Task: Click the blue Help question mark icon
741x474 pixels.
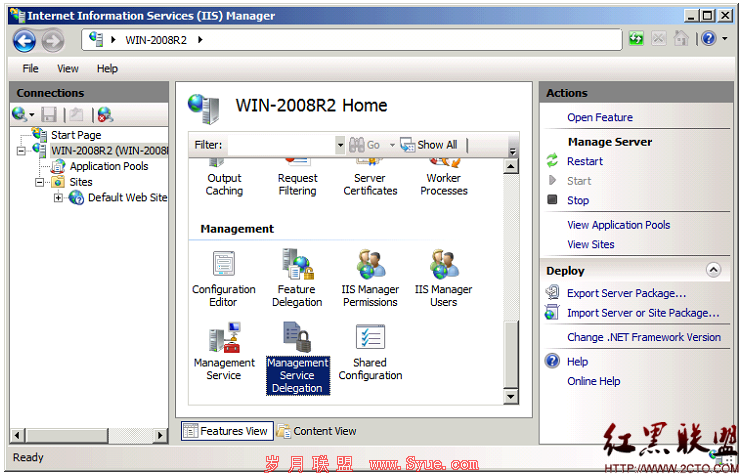Action: click(708, 38)
